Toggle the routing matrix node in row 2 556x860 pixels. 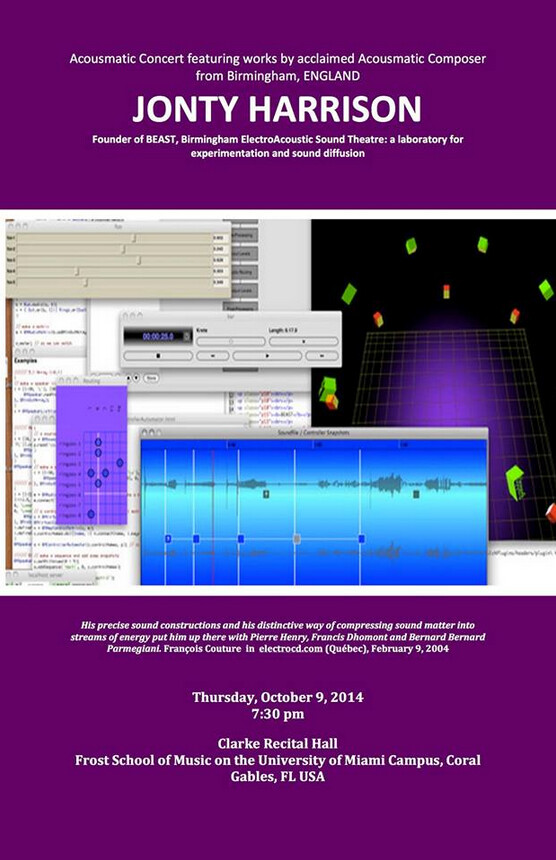(98, 452)
